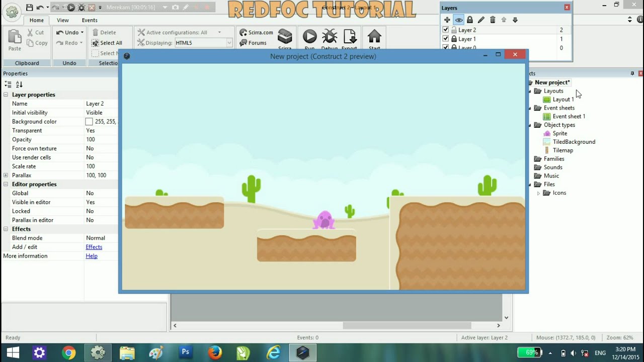
Task: Click the Construct 2 gear application button
Action: 11,11
